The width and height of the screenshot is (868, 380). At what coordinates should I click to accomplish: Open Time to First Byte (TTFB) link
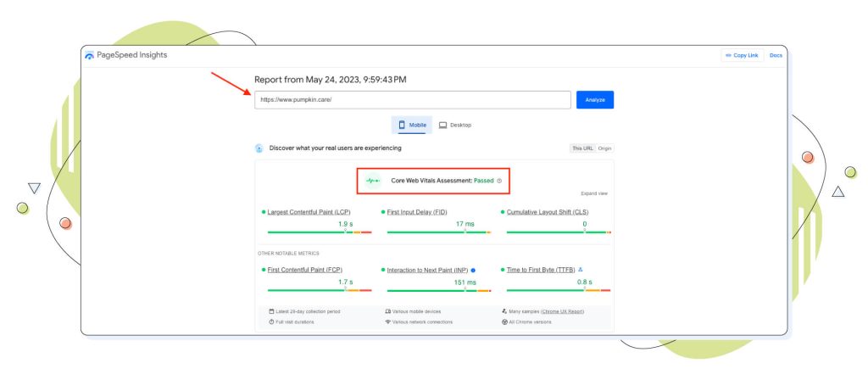541,270
